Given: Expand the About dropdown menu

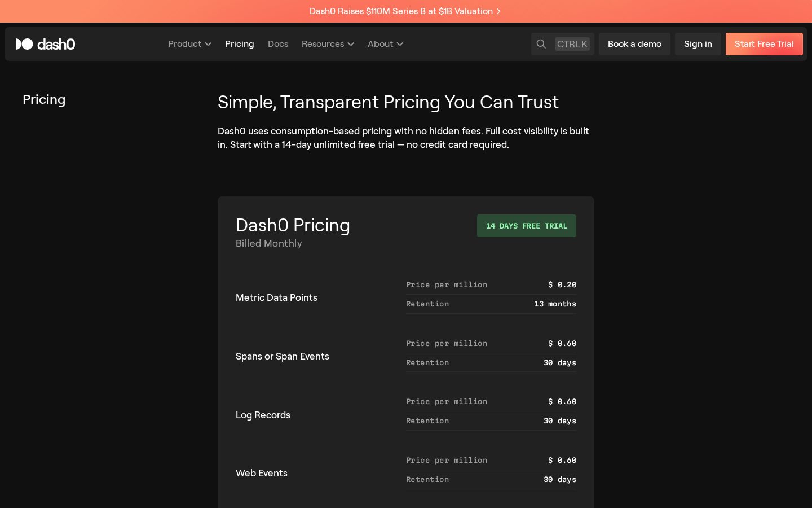Looking at the screenshot, I should (x=385, y=44).
